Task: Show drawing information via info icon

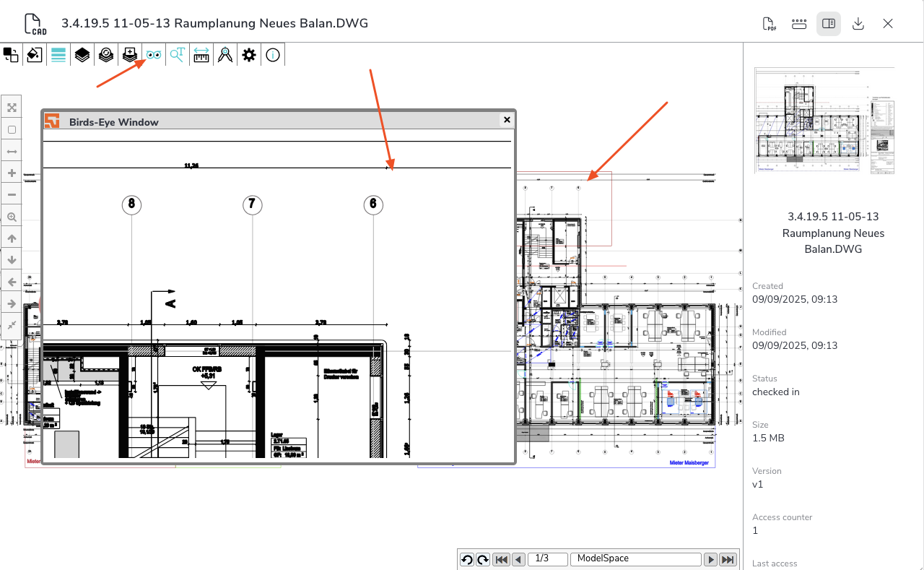Action: coord(273,55)
